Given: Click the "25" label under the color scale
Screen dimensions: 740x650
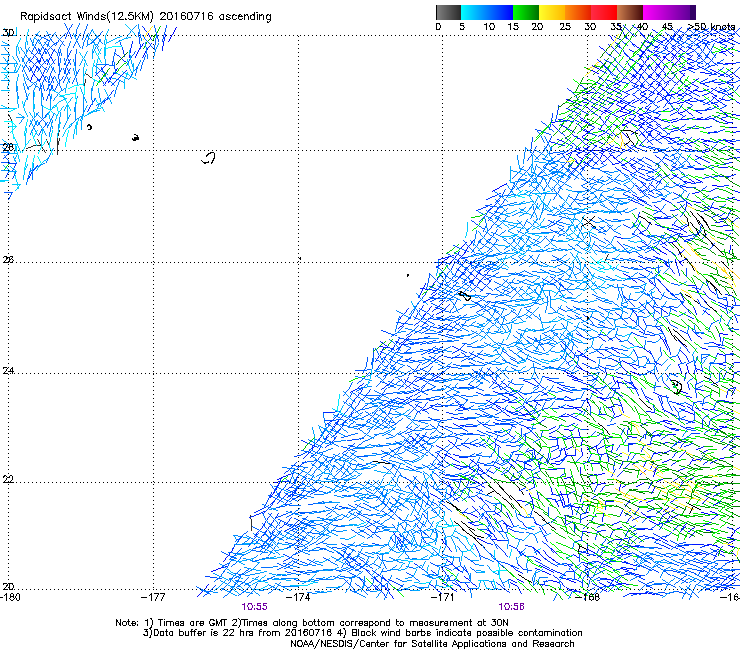Looking at the screenshot, I should coord(565,27).
